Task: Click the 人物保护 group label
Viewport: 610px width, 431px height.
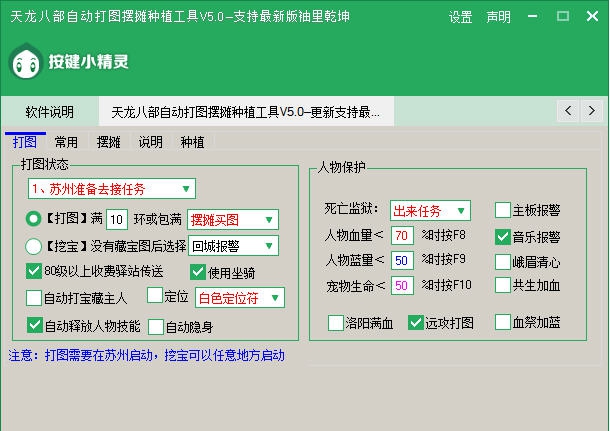Action: (342, 167)
